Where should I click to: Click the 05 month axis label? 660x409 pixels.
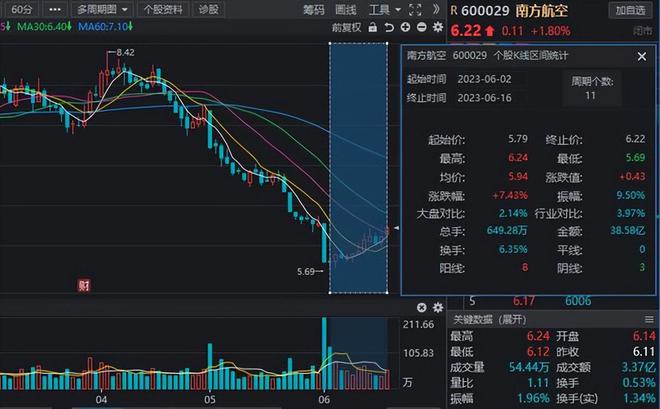[210, 400]
